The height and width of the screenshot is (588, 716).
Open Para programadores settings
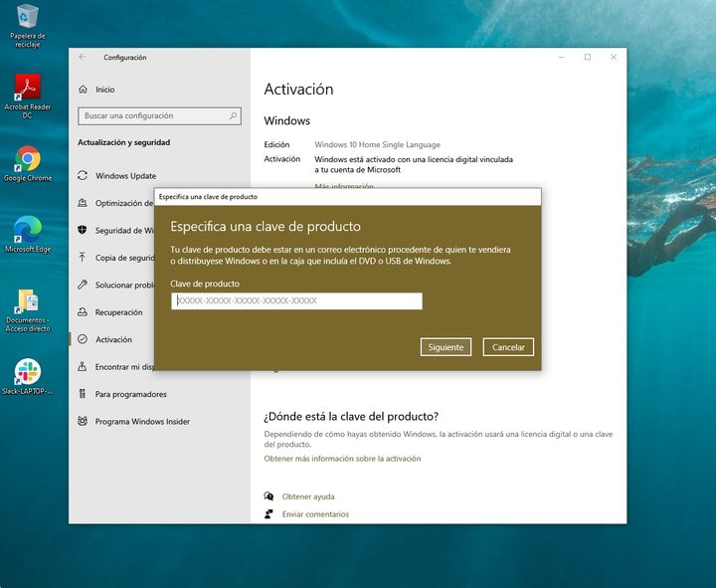130,394
